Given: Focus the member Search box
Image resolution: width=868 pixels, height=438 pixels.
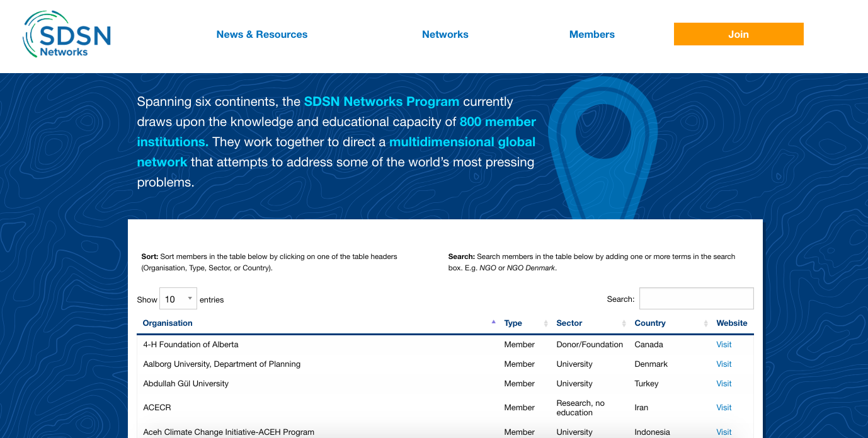Looking at the screenshot, I should click(x=697, y=299).
